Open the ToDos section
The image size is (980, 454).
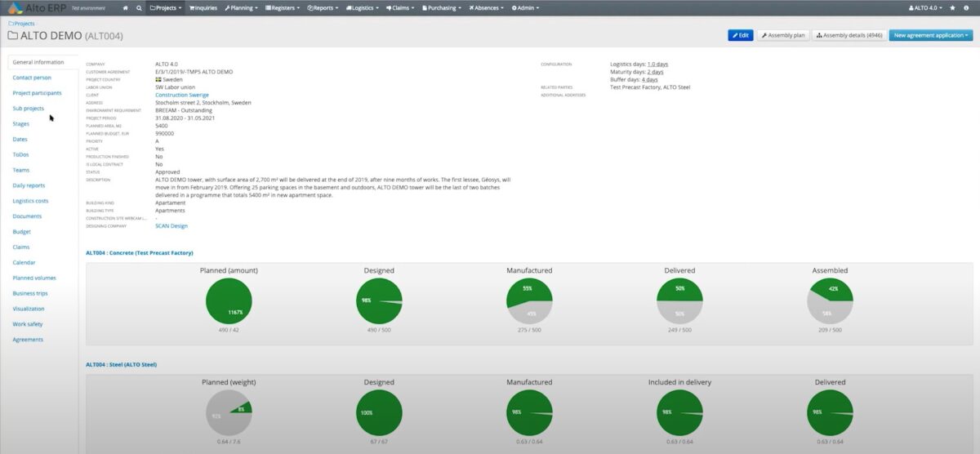pos(20,154)
